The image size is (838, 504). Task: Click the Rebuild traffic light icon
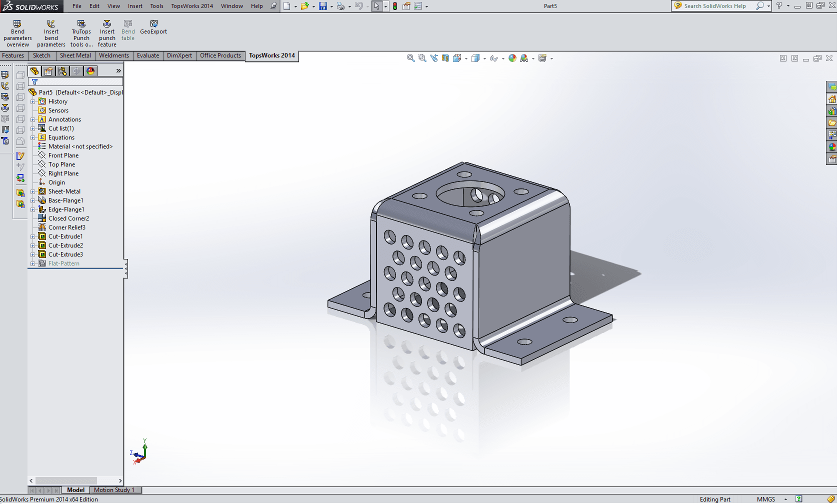(x=395, y=6)
